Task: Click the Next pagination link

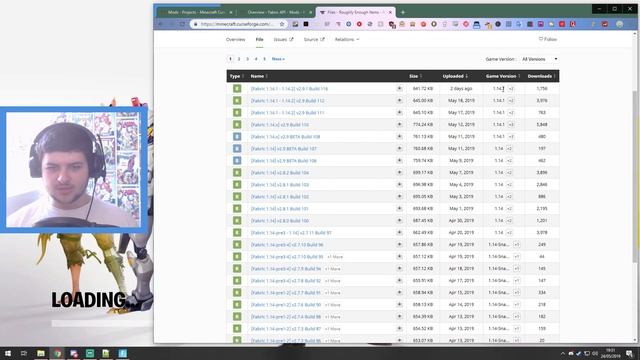Action: coord(278,59)
